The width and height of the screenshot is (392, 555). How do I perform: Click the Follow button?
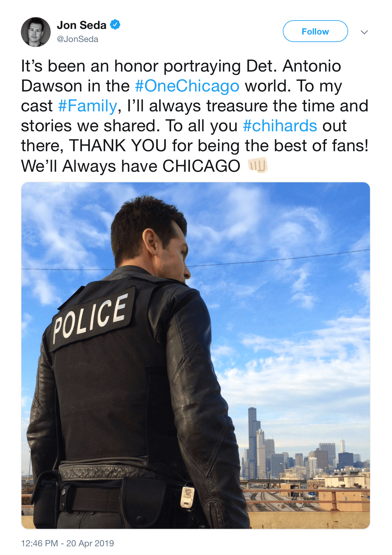pos(315,31)
